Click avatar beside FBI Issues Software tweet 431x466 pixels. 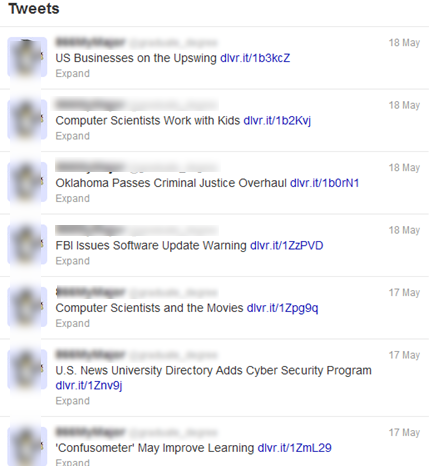click(x=27, y=244)
